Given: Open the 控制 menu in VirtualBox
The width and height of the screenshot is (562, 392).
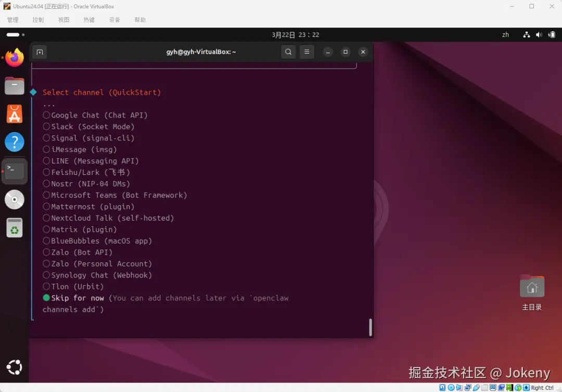Looking at the screenshot, I should (39, 20).
